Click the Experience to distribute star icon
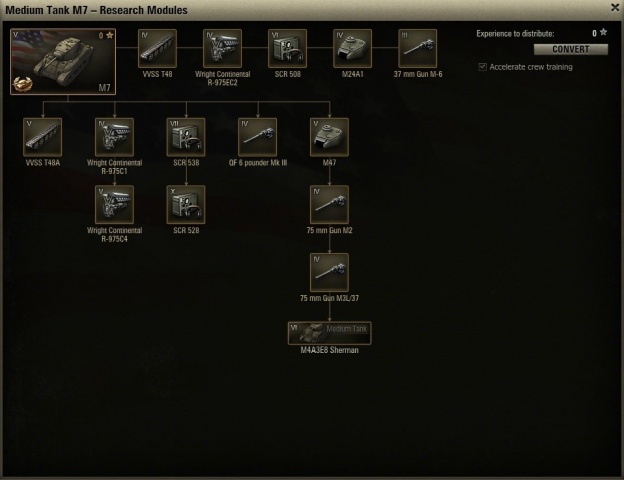The width and height of the screenshot is (624, 480). click(x=603, y=32)
